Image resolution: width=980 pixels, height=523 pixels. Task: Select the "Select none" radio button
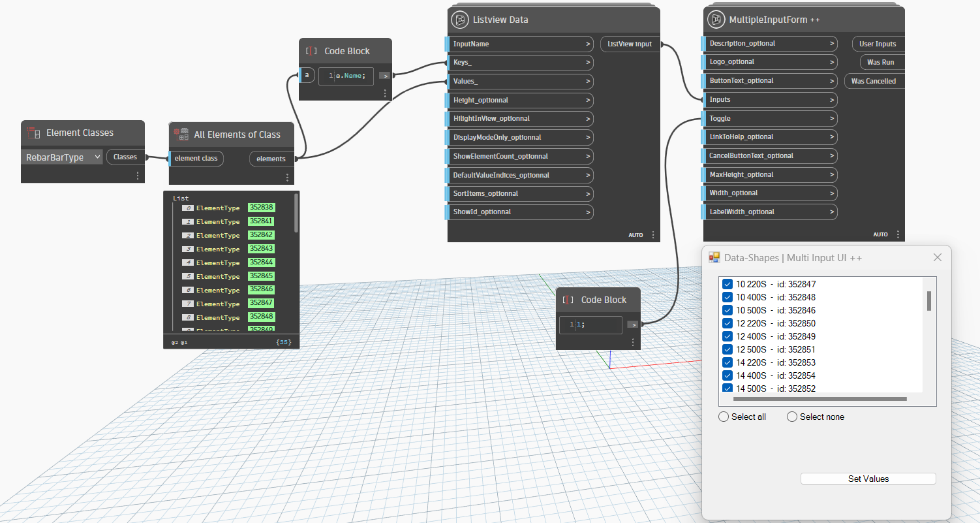point(792,417)
